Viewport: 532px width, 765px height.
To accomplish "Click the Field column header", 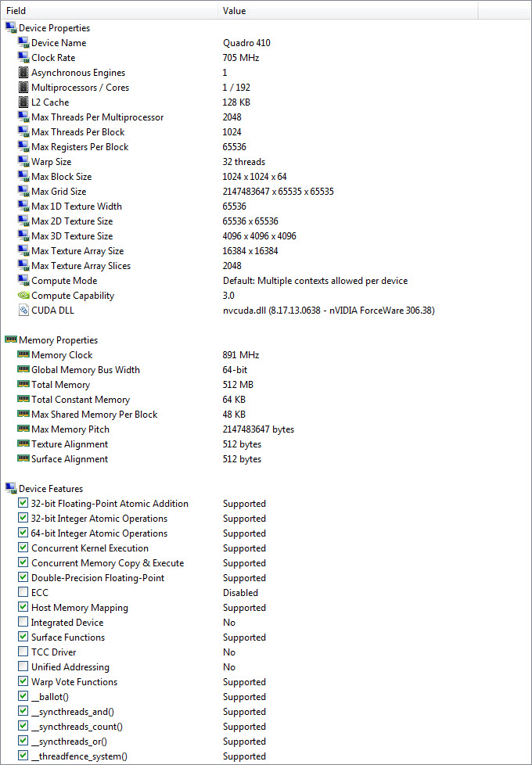I will pyautogui.click(x=110, y=10).
